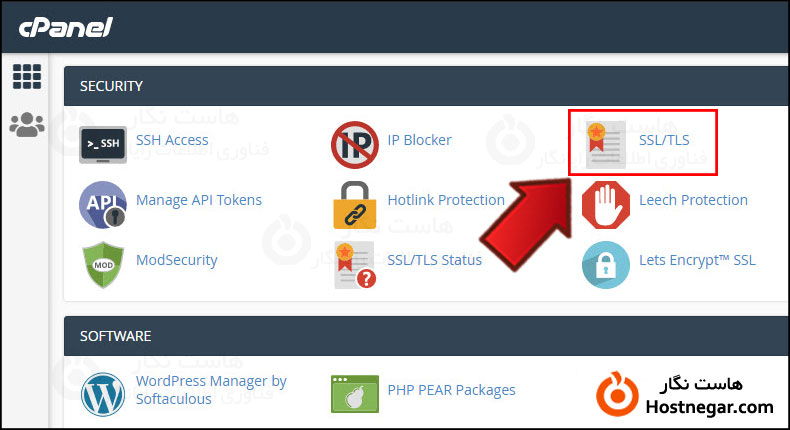Open User Manager icon in sidebar
790x430 pixels.
[27, 124]
